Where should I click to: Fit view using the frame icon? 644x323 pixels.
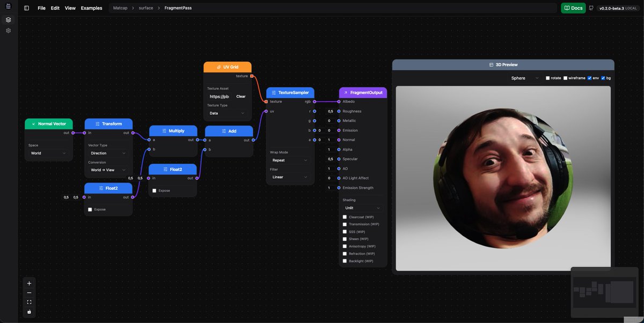(29, 302)
